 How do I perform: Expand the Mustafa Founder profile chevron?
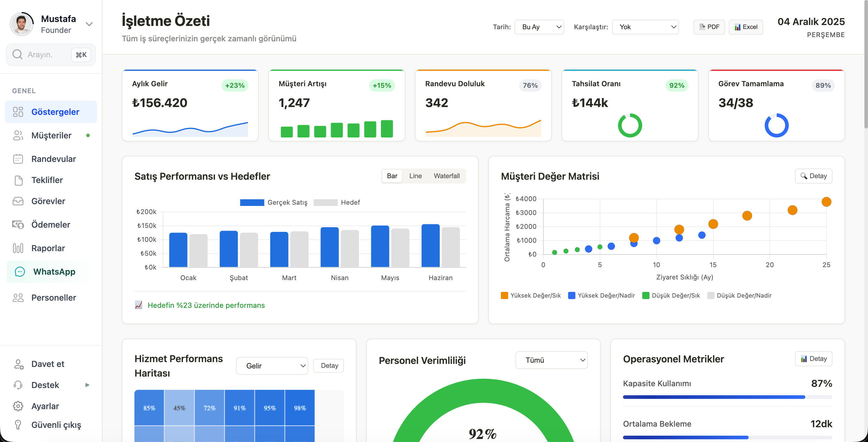pos(89,24)
